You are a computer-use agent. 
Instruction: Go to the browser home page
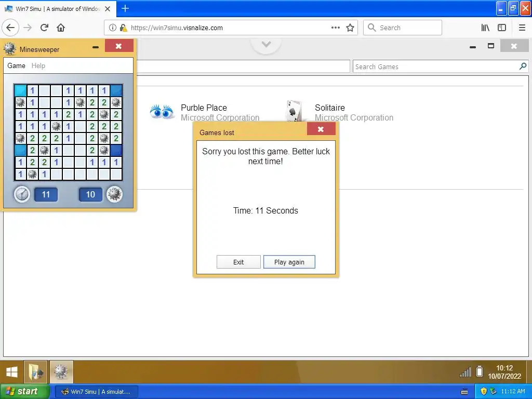(61, 28)
